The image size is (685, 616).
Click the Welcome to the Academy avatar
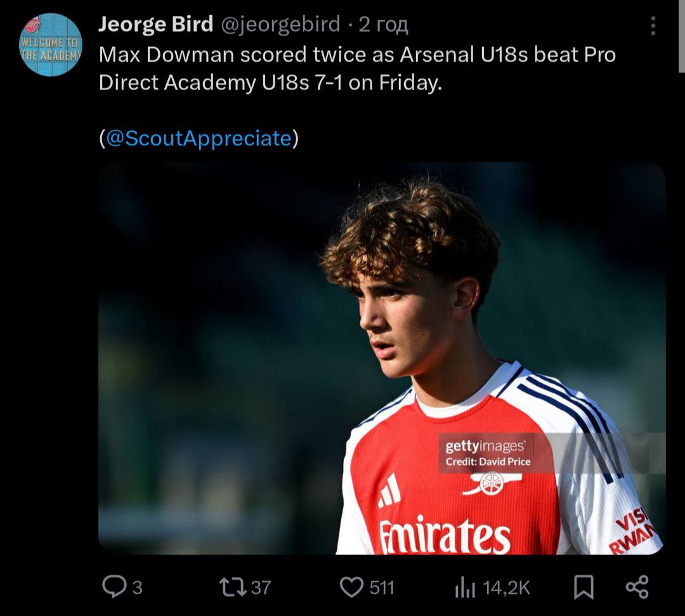tap(51, 45)
